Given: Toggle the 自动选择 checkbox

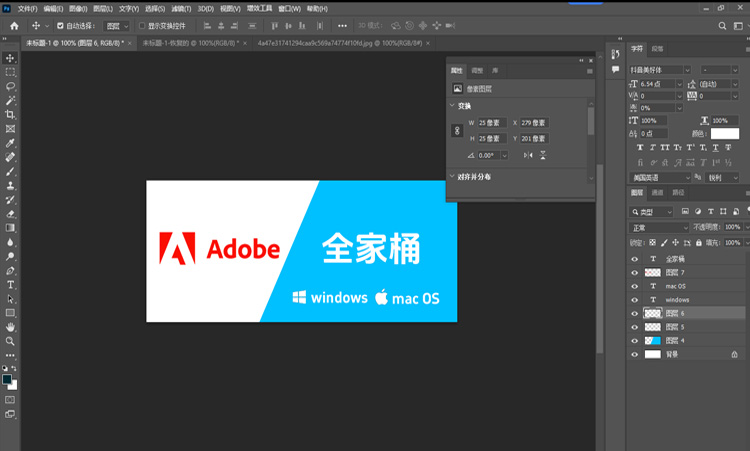Looking at the screenshot, I should click(x=60, y=26).
